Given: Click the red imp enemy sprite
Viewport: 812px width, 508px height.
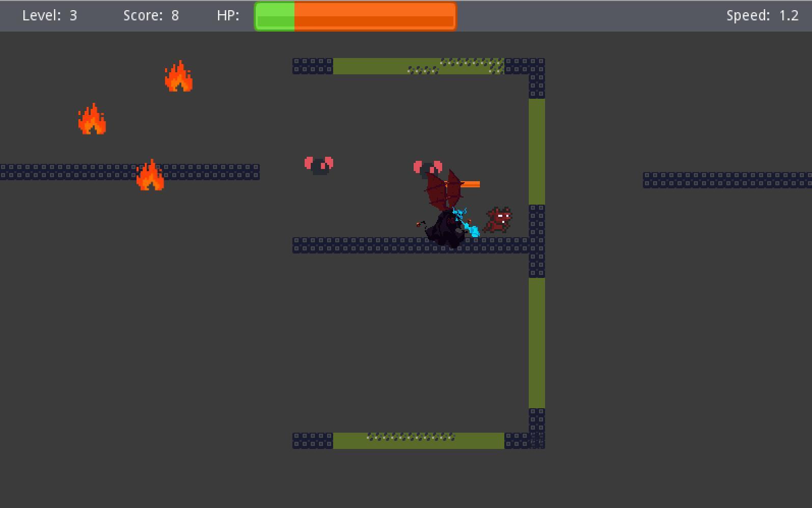Looking at the screenshot, I should click(498, 220).
